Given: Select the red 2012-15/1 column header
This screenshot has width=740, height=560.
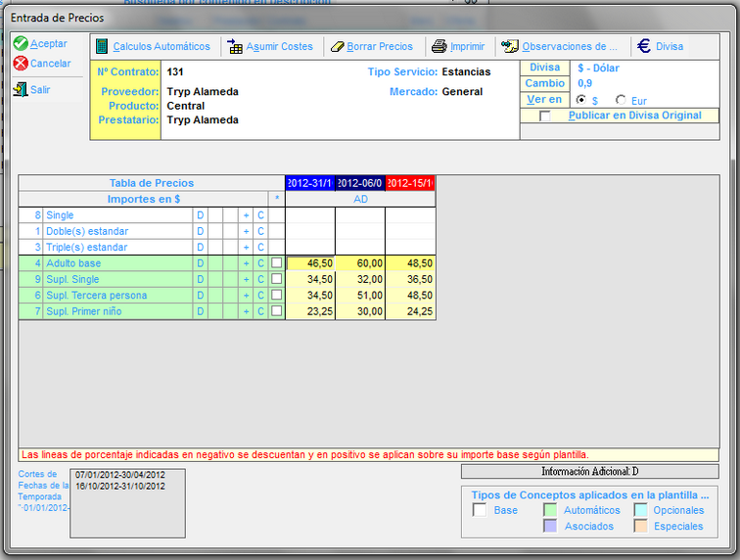Looking at the screenshot, I should (x=410, y=183).
